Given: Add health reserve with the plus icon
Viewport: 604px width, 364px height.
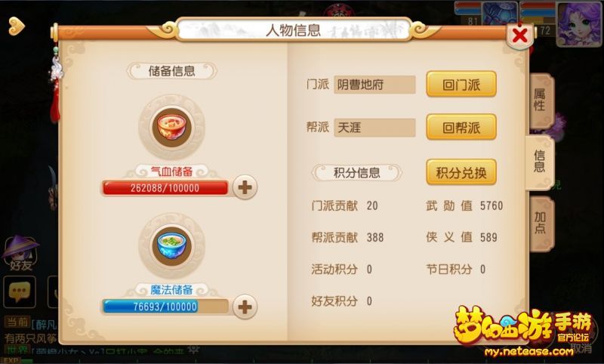Looking at the screenshot, I should click(x=245, y=187).
